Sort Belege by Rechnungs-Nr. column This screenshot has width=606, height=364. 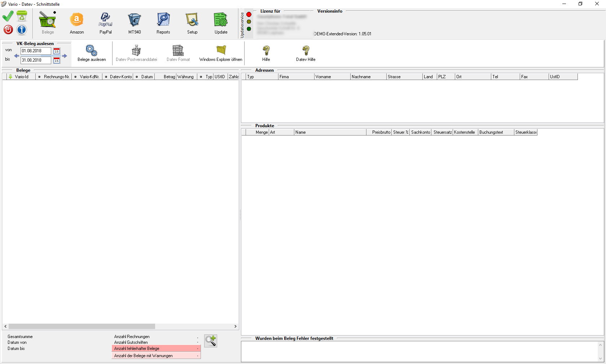(56, 77)
